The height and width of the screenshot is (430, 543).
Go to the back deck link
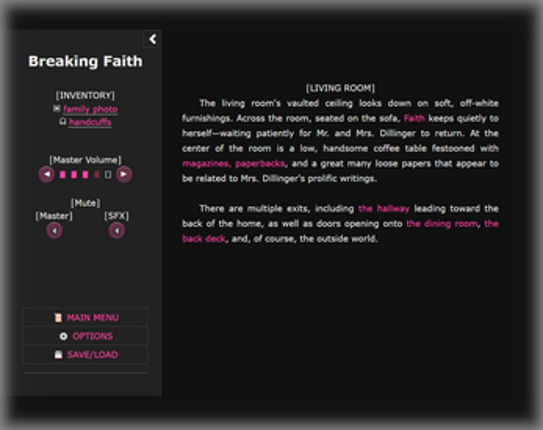[204, 239]
